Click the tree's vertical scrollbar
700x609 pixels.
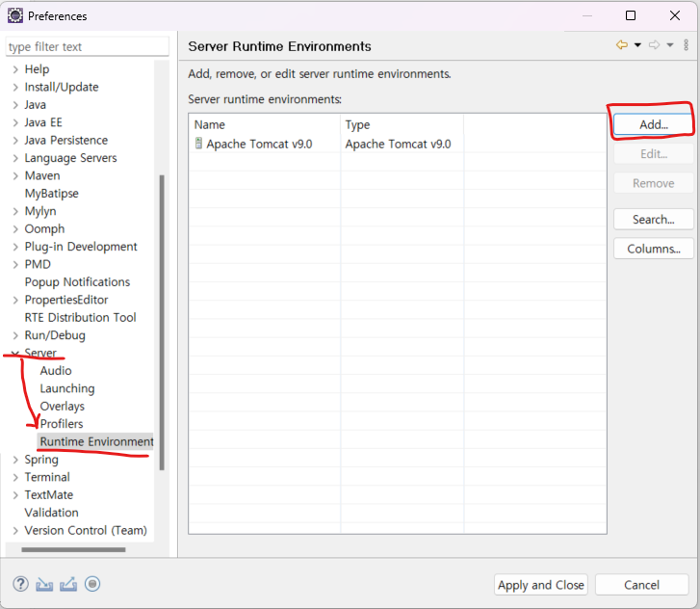[162, 322]
